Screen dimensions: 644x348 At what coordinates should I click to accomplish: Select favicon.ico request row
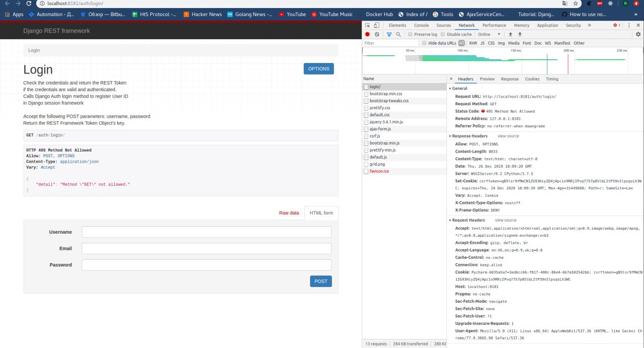[405, 171]
